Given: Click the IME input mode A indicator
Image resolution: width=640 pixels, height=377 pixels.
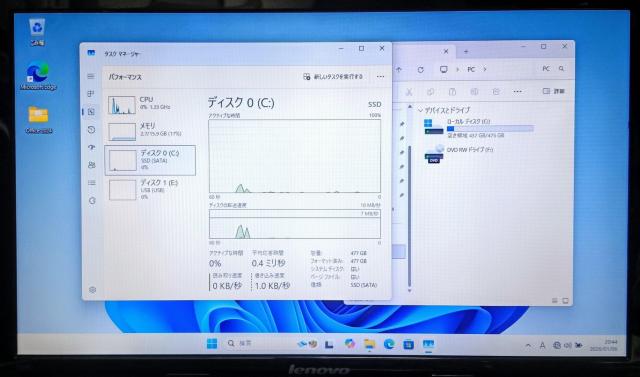Looking at the screenshot, I should [x=542, y=346].
